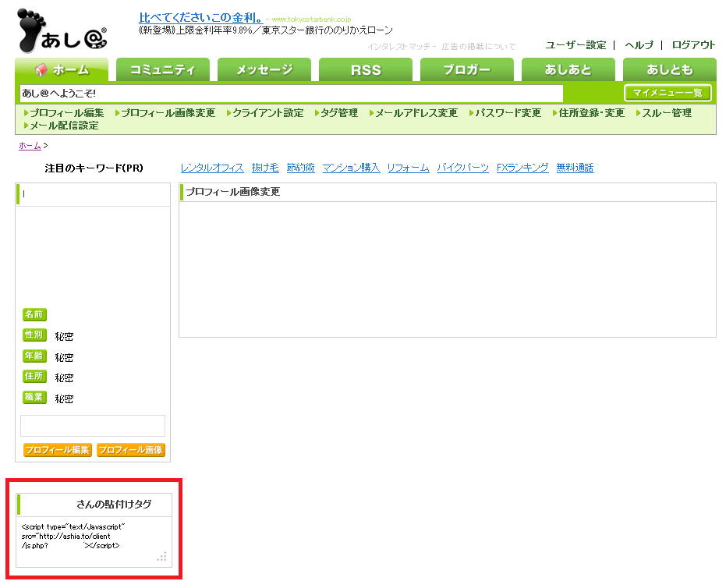Click the あし@へようこそ! welcome text
The height and width of the screenshot is (588, 726).
coord(58,93)
